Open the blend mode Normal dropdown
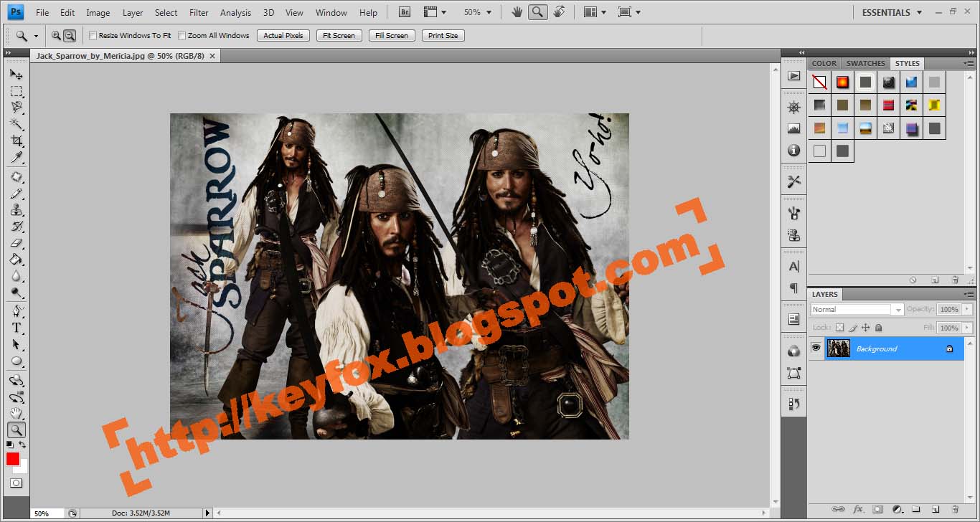The image size is (980, 522). pyautogui.click(x=857, y=309)
